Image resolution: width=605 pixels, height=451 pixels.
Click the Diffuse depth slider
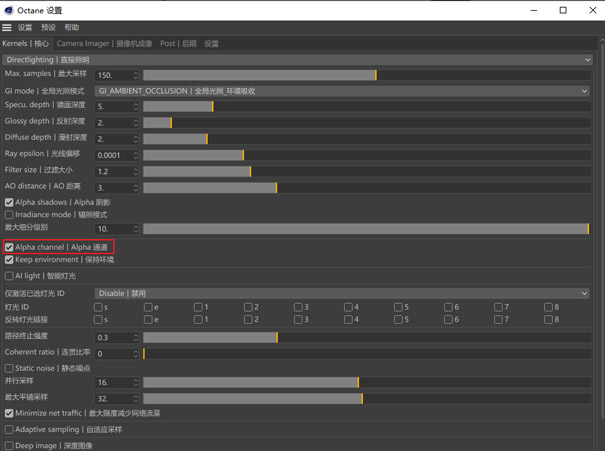[367, 139]
